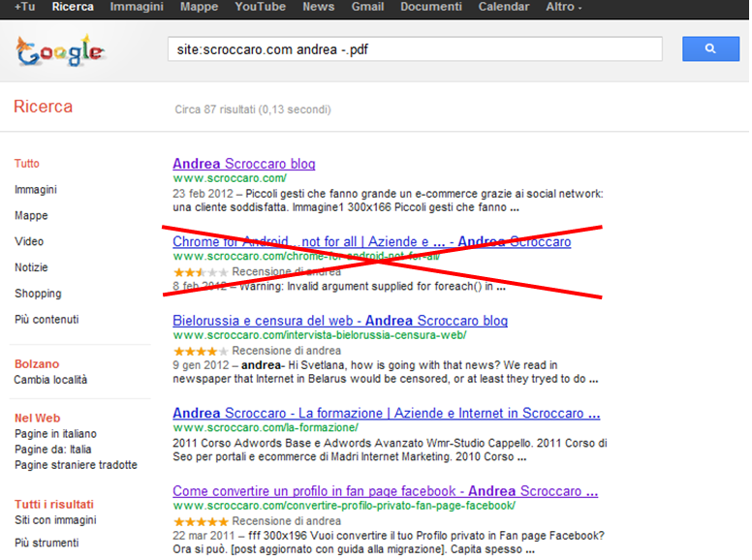Select Pagine da: Italia filter
Screen dimensions: 752x560
[52, 450]
